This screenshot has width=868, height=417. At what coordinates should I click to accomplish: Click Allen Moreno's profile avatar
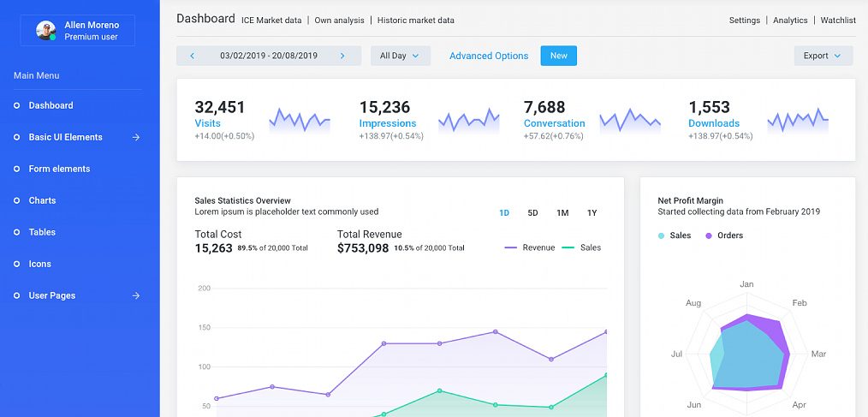click(x=46, y=31)
